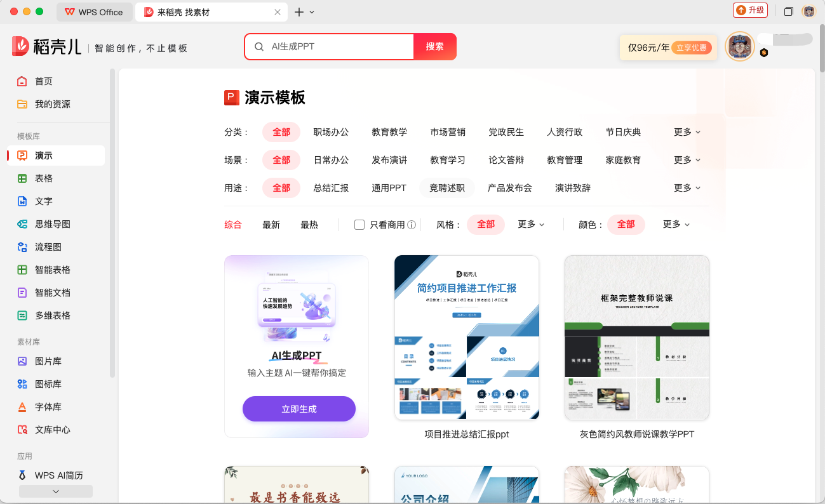Filter by 产品发布会 purpose
Viewport: 825px width, 504px height.
[509, 188]
